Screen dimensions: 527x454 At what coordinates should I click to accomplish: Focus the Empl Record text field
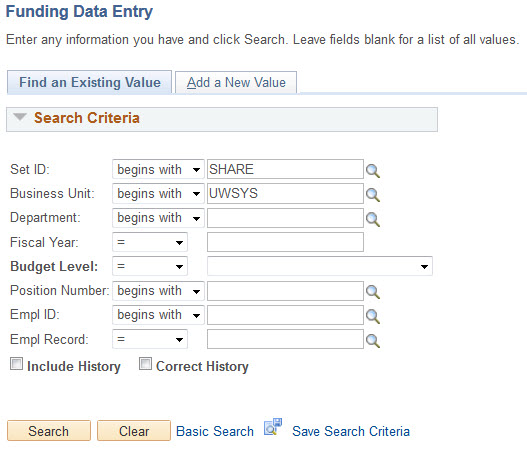[285, 339]
